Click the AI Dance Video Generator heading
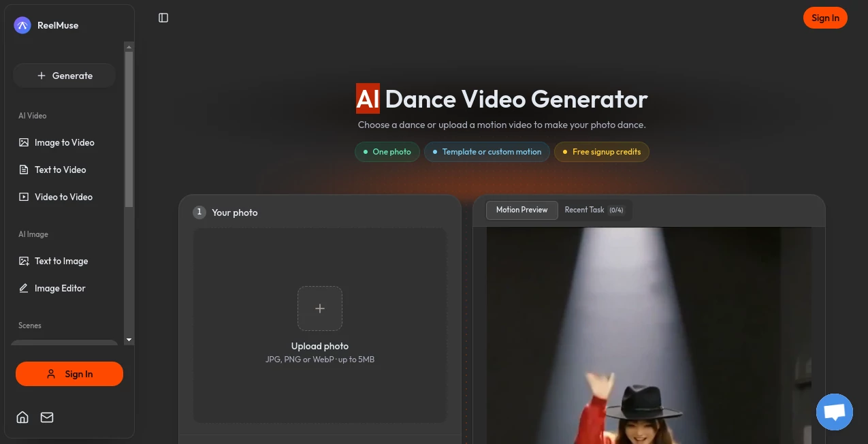Screen dimensions: 868x444 [502, 99]
